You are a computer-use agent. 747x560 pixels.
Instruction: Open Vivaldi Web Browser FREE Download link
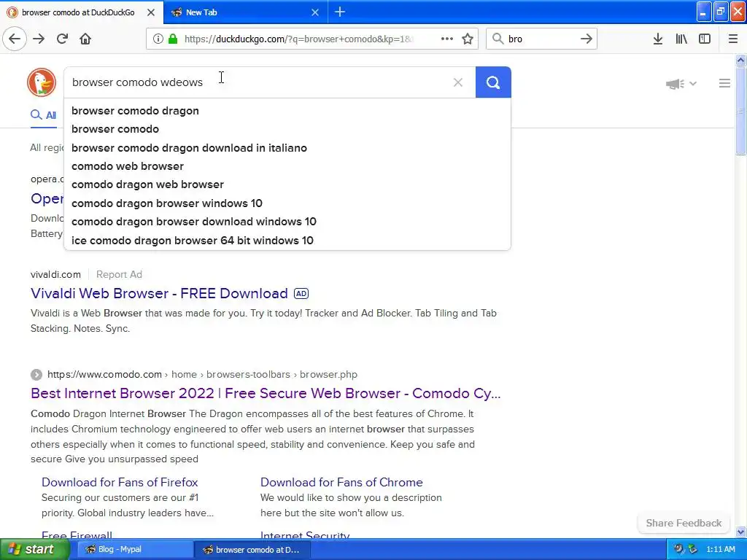pos(159,293)
